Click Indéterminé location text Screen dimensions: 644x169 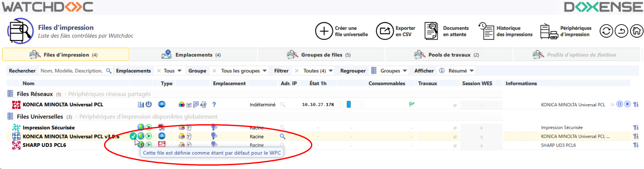coord(262,105)
